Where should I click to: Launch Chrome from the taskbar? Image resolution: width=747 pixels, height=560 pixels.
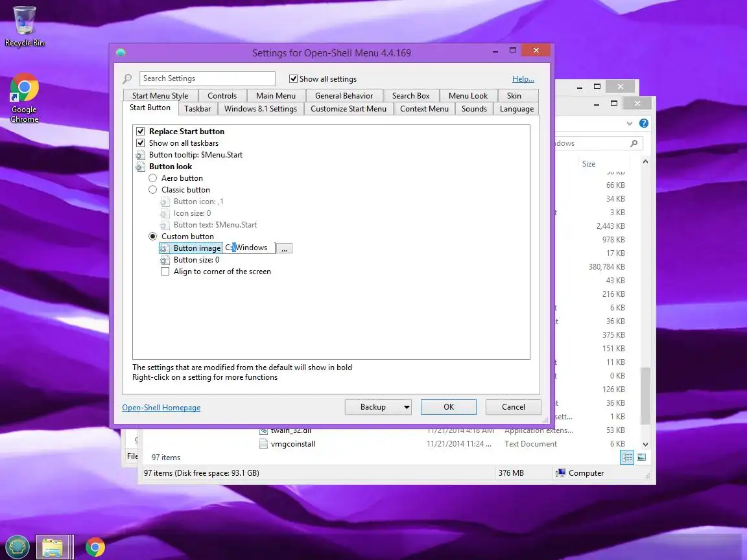(x=95, y=547)
